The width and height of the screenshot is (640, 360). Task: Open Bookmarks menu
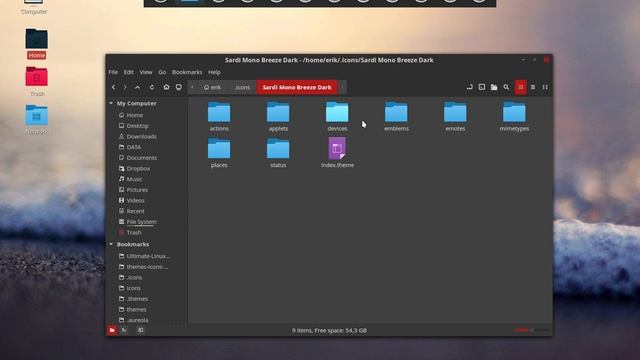[187, 72]
